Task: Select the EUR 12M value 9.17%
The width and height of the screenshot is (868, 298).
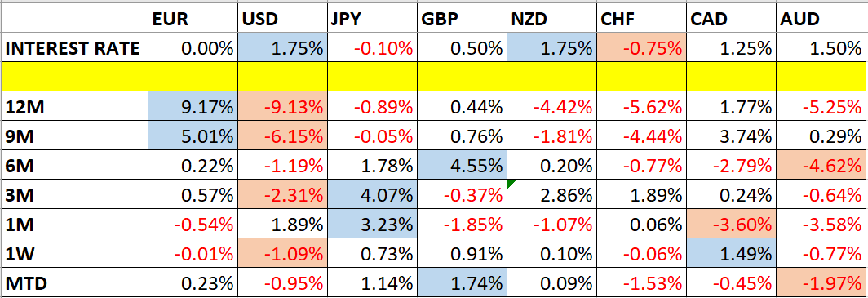Action: coord(193,106)
